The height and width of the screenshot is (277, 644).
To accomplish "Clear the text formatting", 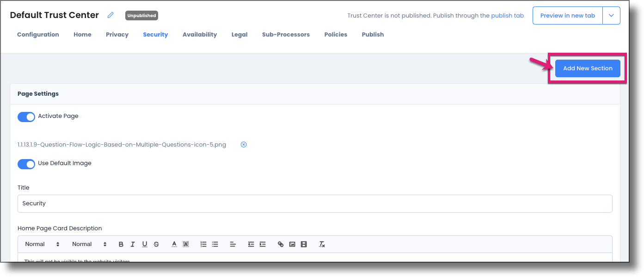I will [x=322, y=244].
